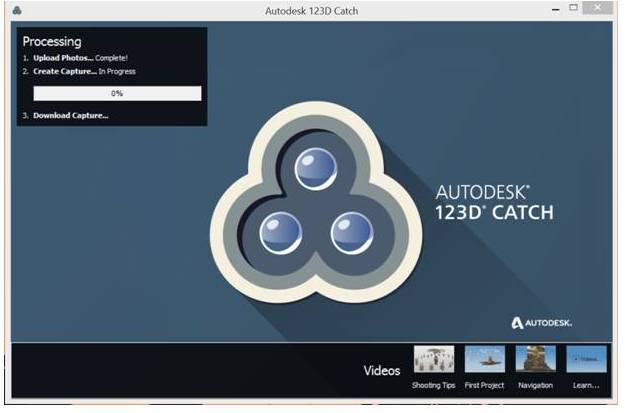Click the Autodesk 123D Catch title text

pyautogui.click(x=312, y=10)
